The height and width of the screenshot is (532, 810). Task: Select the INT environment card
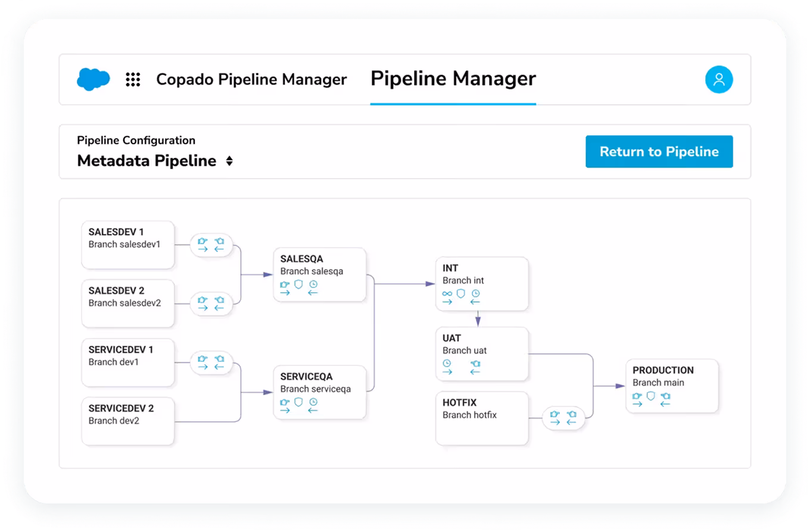click(482, 283)
